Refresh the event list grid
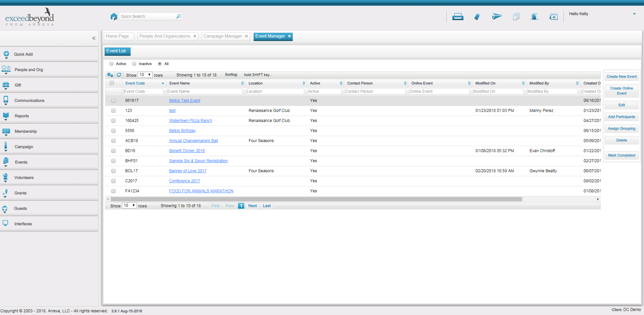Image resolution: width=644 pixels, height=315 pixels. pos(119,75)
